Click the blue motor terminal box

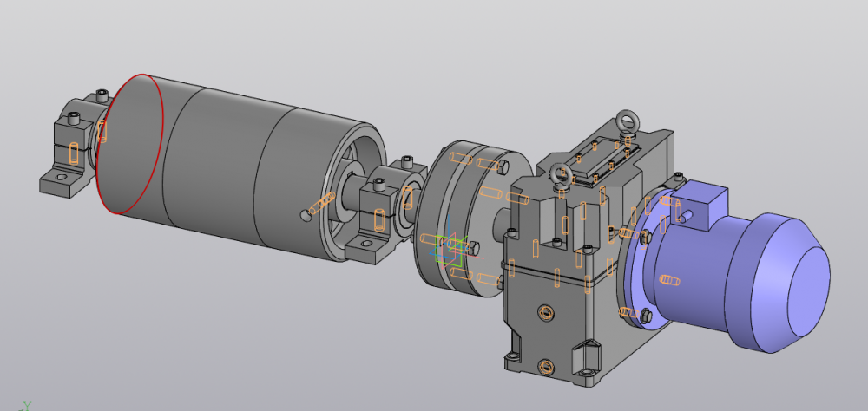pos(698,207)
